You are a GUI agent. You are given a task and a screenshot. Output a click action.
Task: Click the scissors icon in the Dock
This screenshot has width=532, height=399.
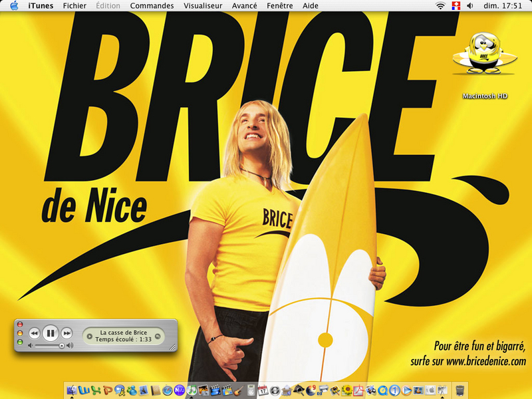[x=442, y=390]
